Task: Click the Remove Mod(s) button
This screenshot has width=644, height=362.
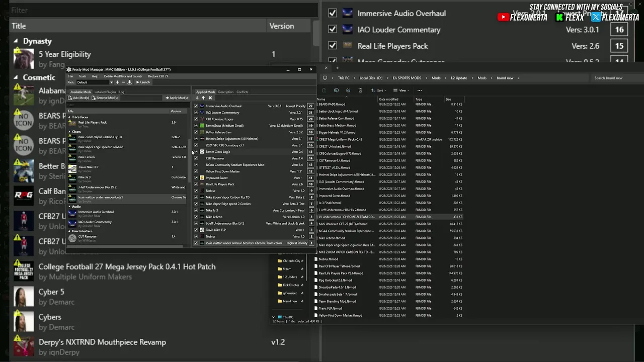Action: [x=105, y=98]
